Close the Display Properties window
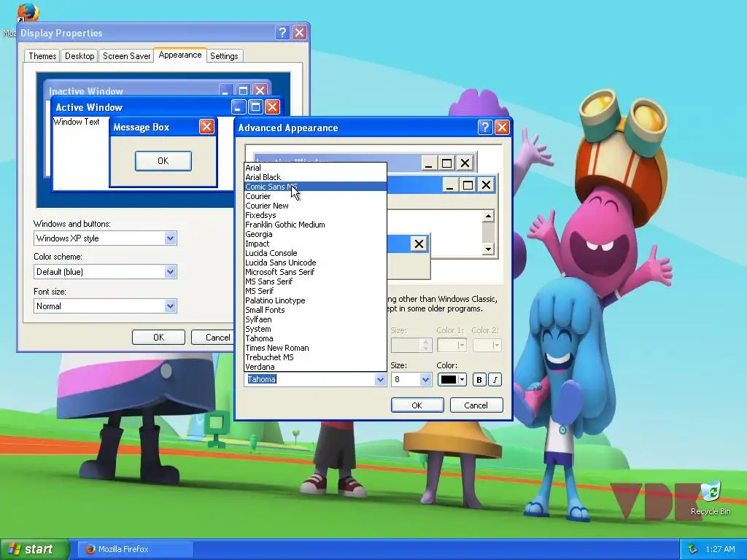 tap(299, 32)
